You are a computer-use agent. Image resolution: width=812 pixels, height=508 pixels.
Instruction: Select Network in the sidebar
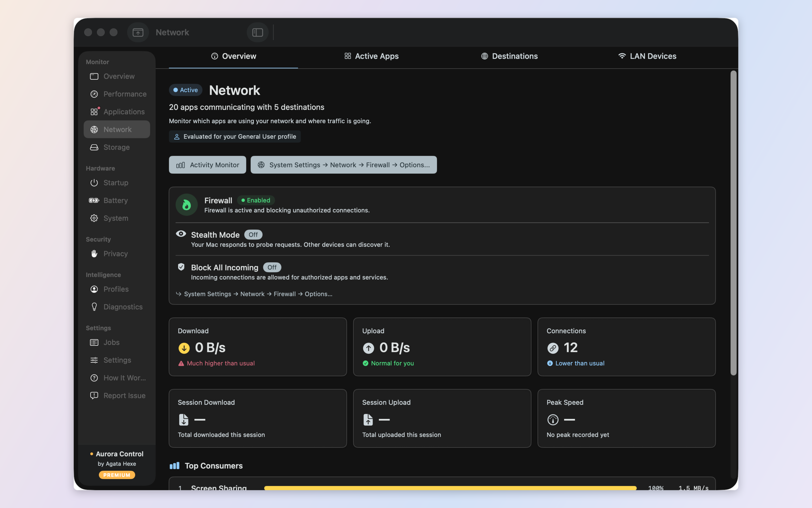116,129
